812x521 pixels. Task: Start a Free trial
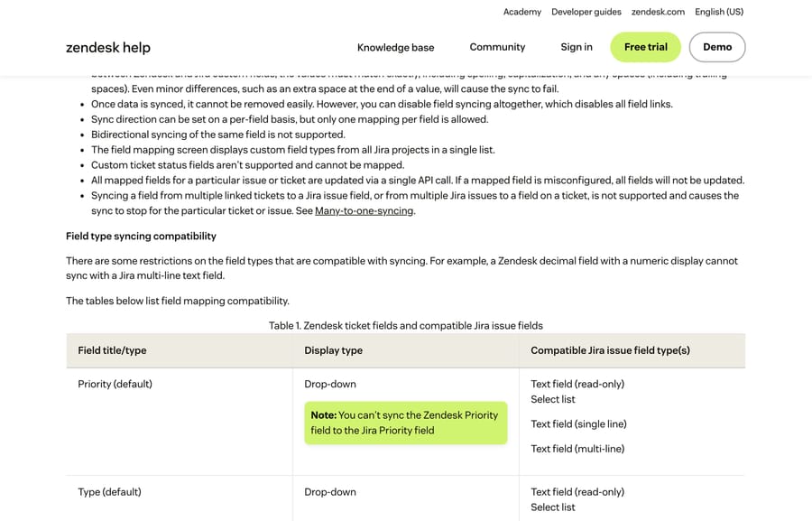pos(646,47)
